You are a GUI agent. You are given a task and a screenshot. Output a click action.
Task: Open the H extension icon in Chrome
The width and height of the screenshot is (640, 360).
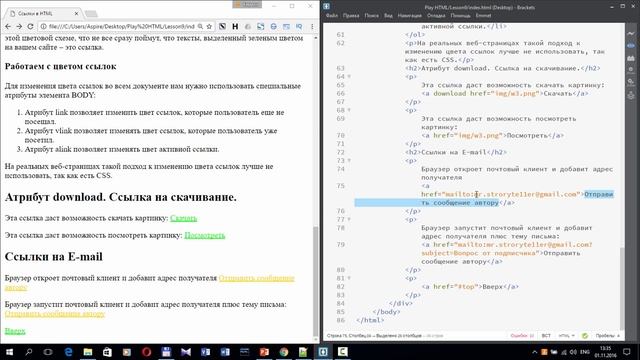[x=235, y=26]
